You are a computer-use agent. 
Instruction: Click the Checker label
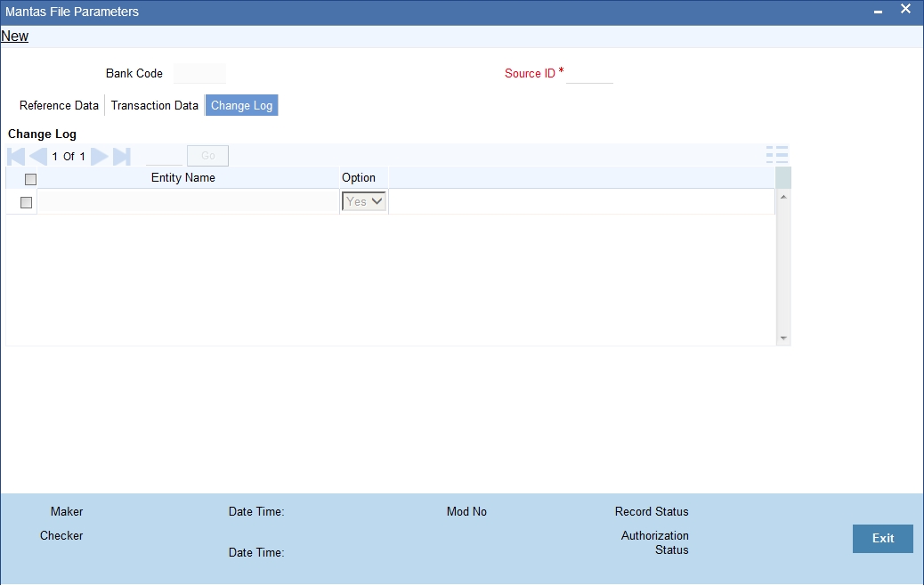61,536
